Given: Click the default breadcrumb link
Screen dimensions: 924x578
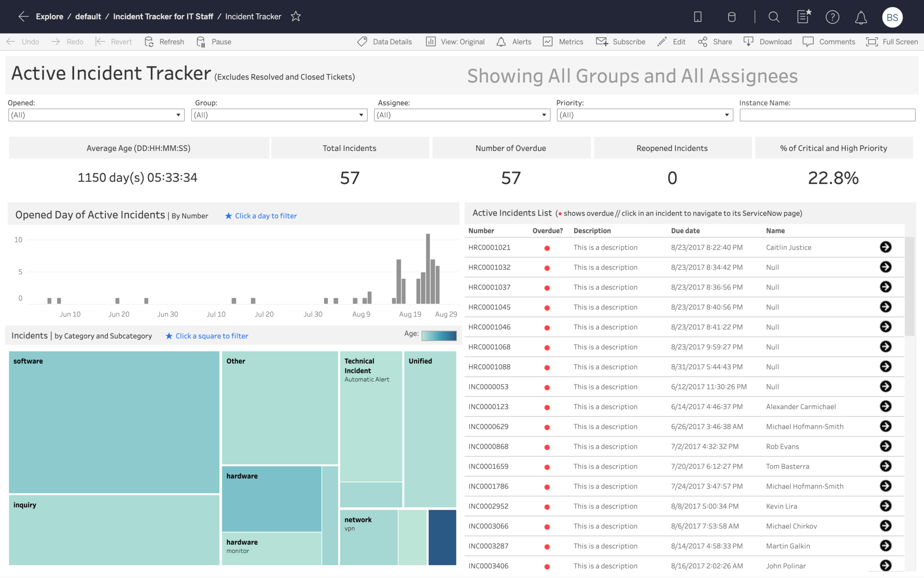Looking at the screenshot, I should pos(88,17).
